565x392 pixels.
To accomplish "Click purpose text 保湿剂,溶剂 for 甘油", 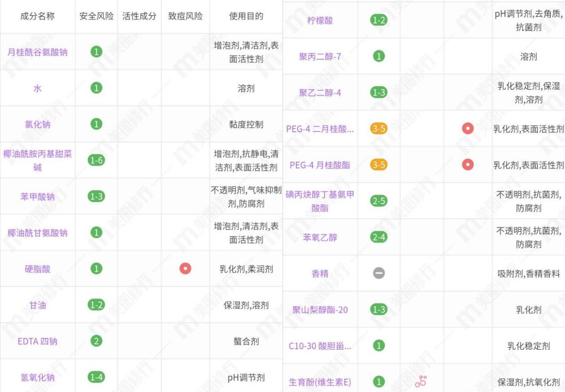I will 246,305.
